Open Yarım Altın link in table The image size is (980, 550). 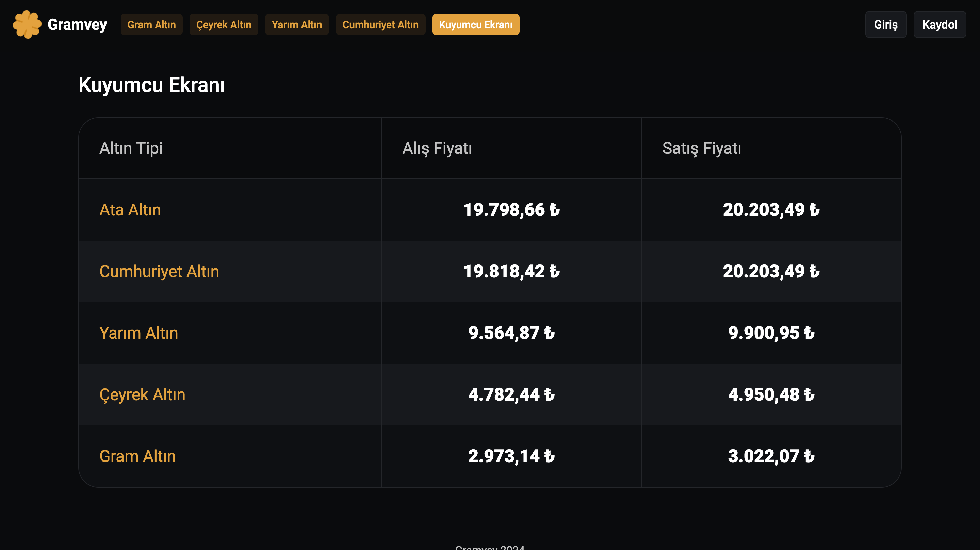138,333
